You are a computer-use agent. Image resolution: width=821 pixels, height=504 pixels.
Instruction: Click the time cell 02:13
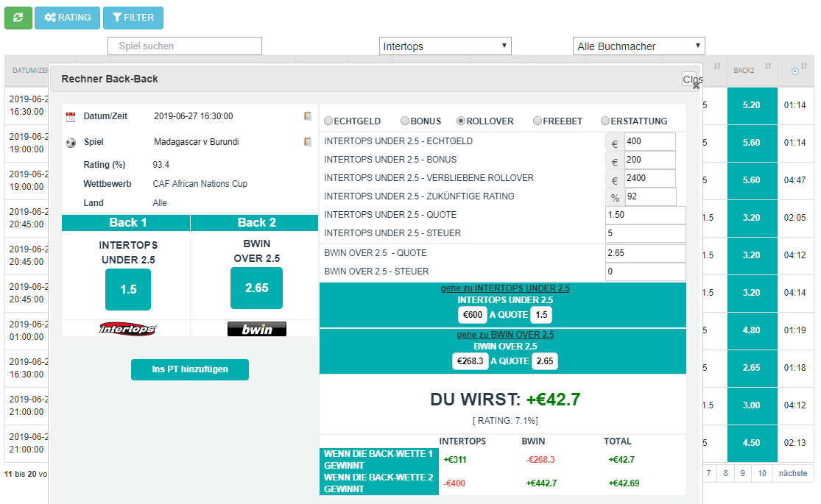(794, 443)
